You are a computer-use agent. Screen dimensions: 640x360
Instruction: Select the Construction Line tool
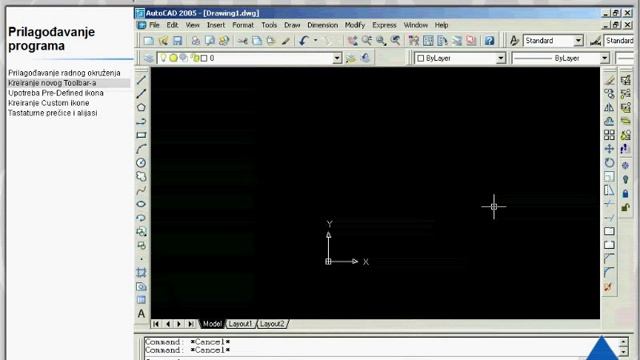pos(141,93)
